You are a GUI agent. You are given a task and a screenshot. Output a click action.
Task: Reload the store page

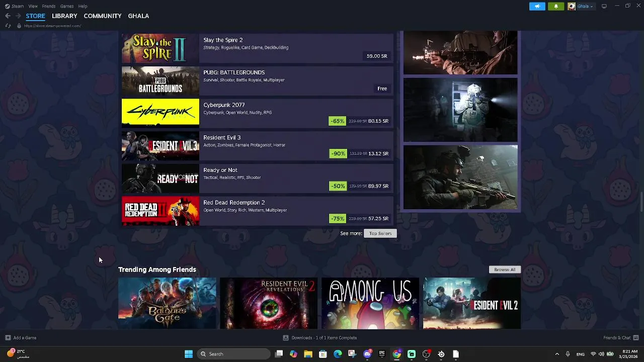[8, 26]
